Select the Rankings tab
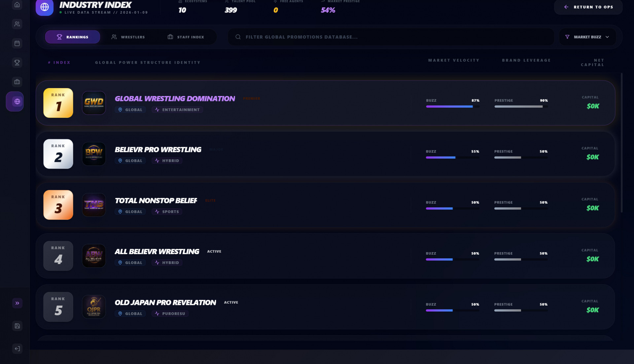634x364 pixels. 72,37
